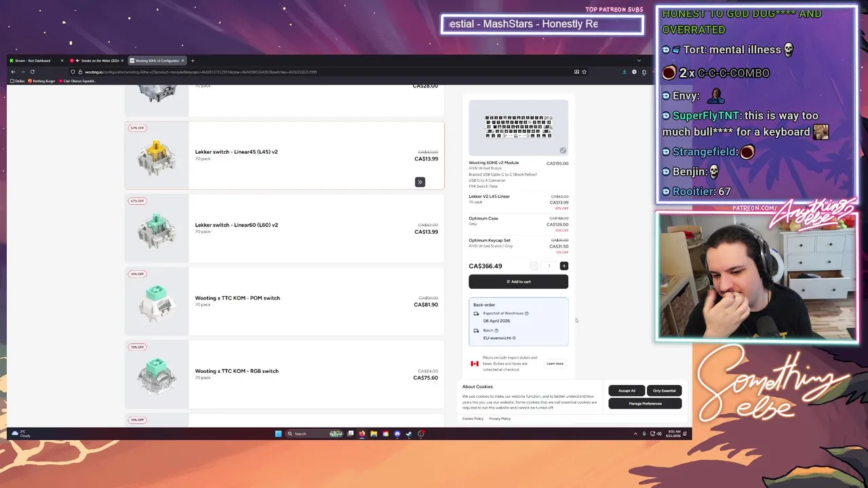This screenshot has width=868, height=488.
Task: Show hidden system tray icons
Action: (x=635, y=434)
